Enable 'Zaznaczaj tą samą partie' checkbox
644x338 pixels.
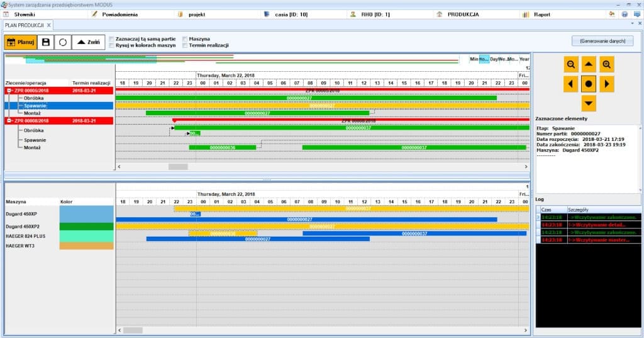pos(111,38)
